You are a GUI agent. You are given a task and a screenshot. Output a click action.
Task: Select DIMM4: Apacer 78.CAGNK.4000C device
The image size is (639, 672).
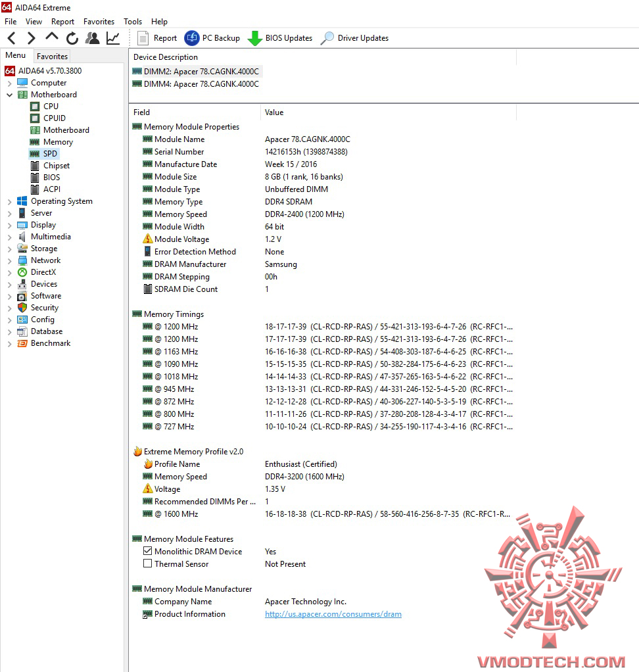point(197,84)
